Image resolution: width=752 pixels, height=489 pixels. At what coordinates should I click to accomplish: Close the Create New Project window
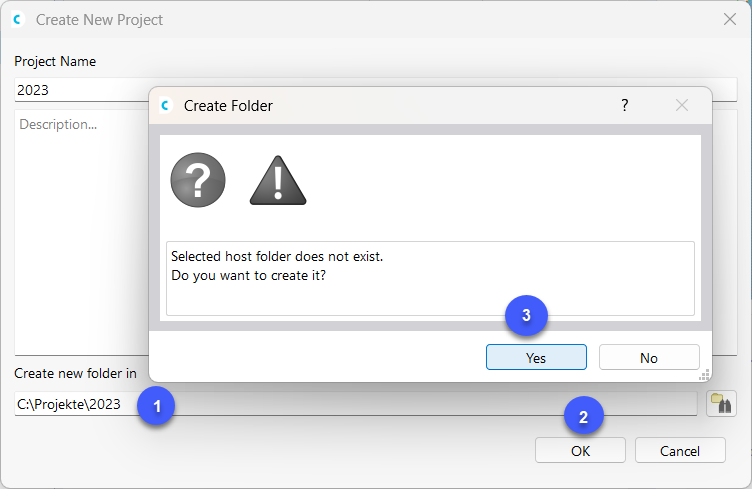point(730,19)
